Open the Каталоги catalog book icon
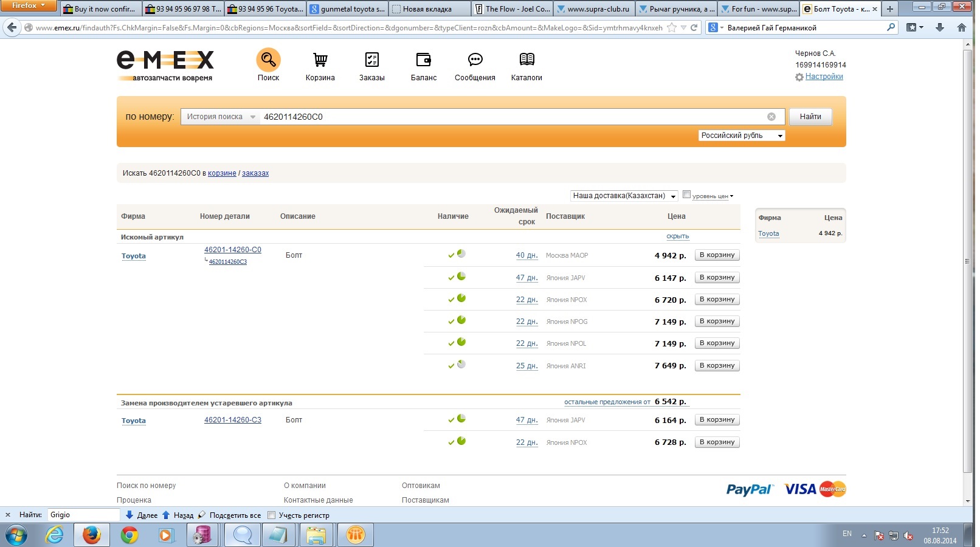This screenshot has height=547, width=980. coord(526,60)
